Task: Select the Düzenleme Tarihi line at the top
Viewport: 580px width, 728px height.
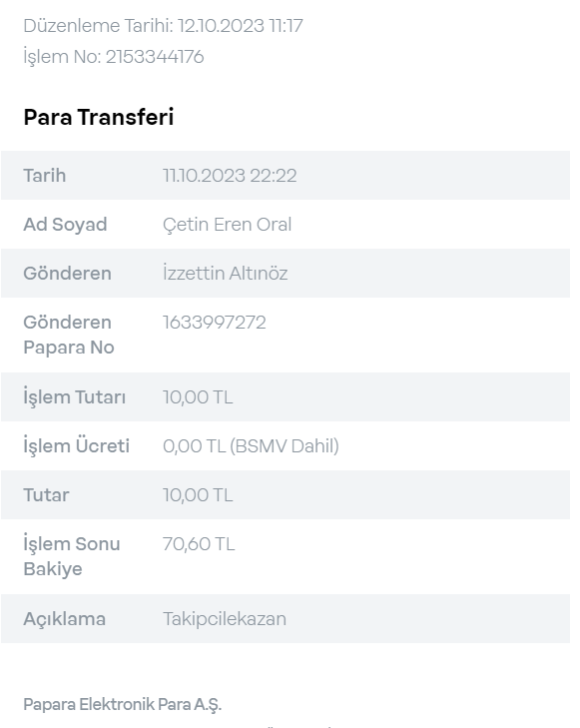Action: pyautogui.click(x=163, y=26)
